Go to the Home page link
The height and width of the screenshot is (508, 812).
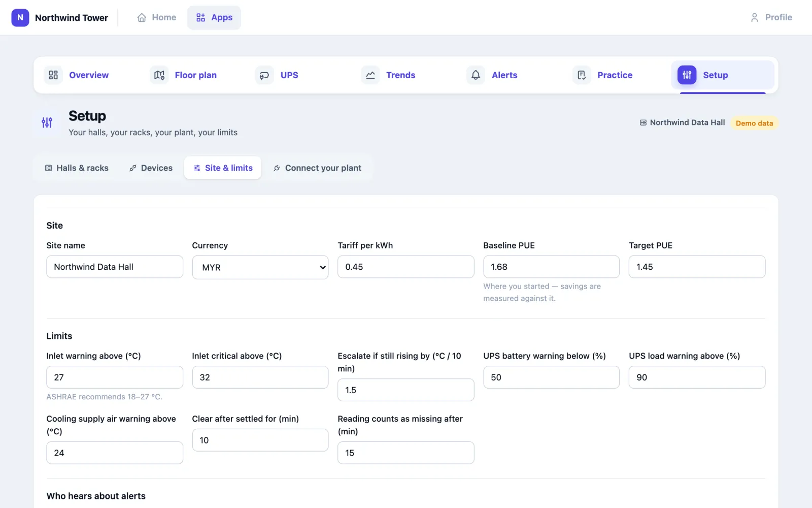pyautogui.click(x=157, y=18)
